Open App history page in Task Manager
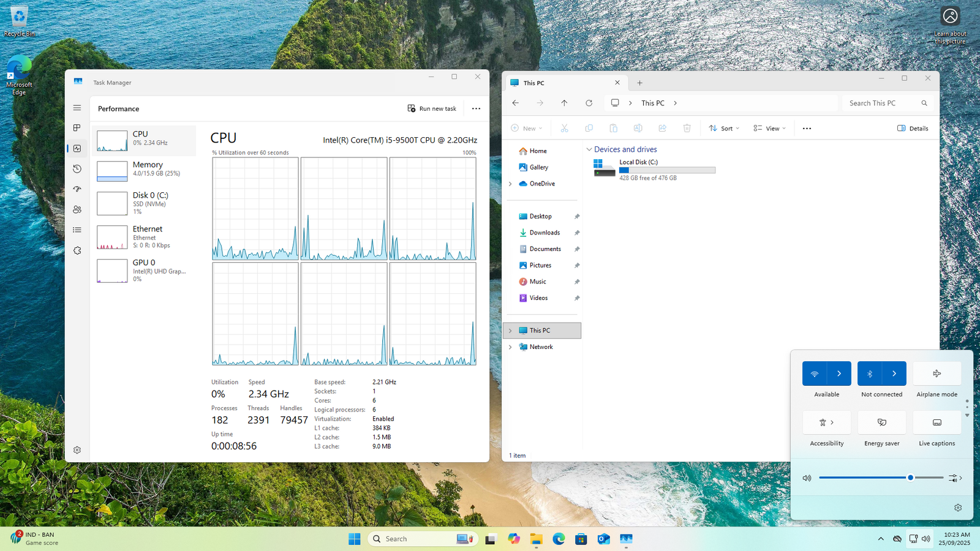980x551 pixels. pyautogui.click(x=77, y=169)
